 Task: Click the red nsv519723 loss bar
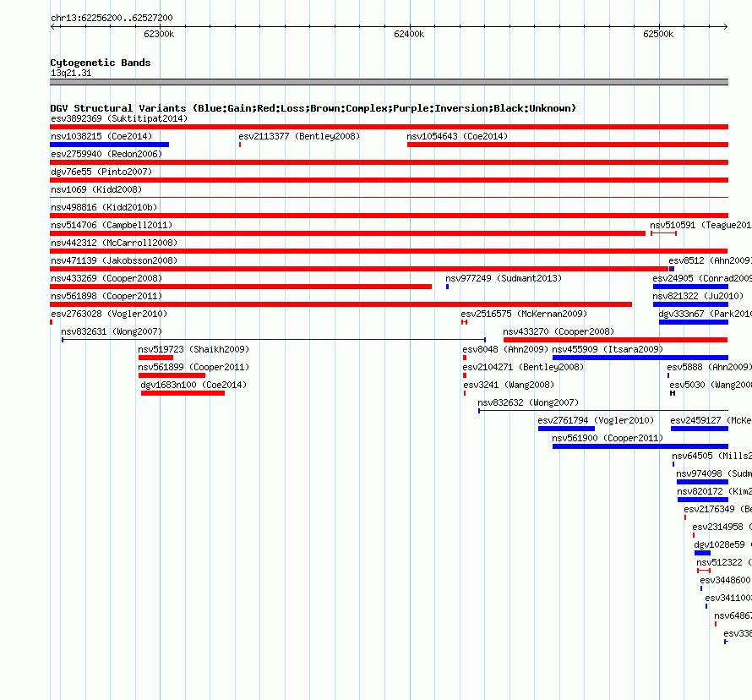coord(155,358)
